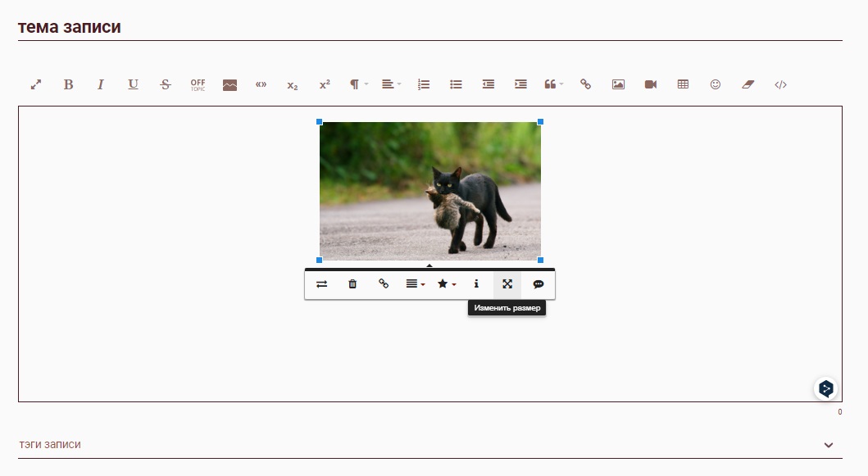Apply superscript formatting
868x476 pixels.
(325, 84)
